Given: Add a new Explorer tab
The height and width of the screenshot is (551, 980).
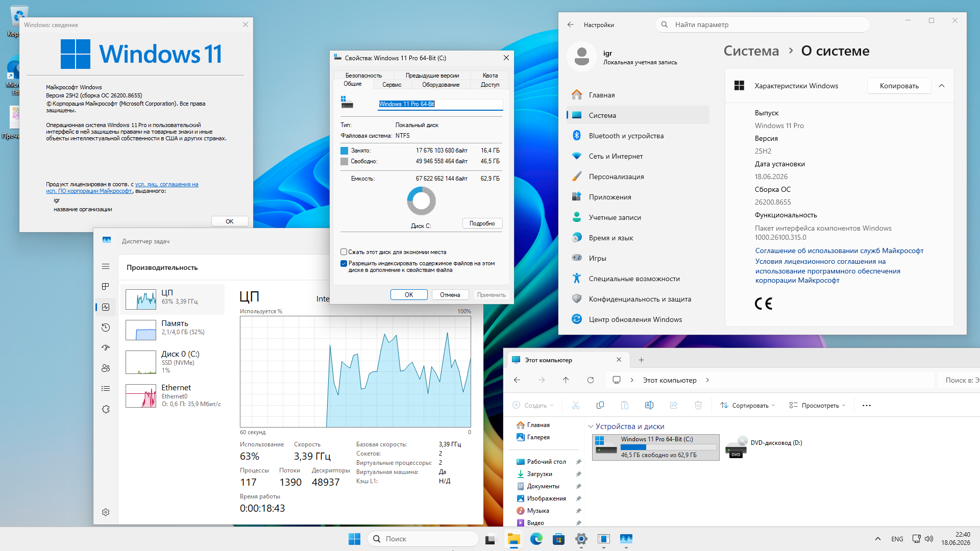Looking at the screenshot, I should click(642, 360).
